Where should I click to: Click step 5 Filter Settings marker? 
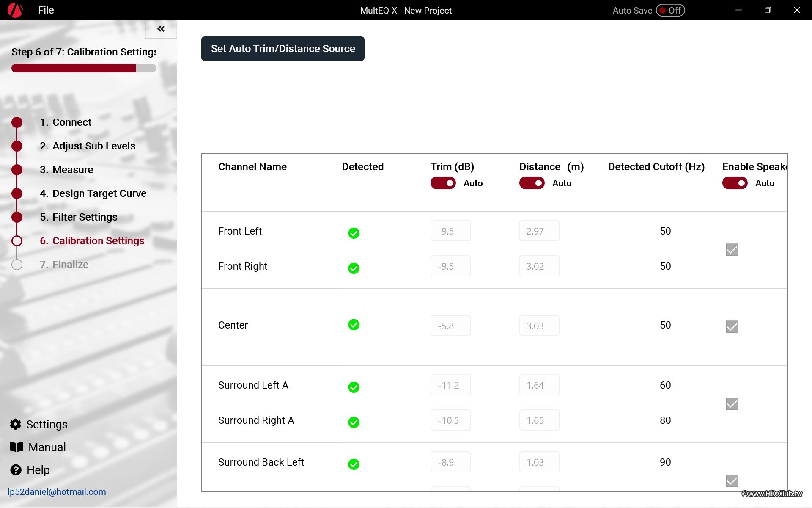coord(17,217)
